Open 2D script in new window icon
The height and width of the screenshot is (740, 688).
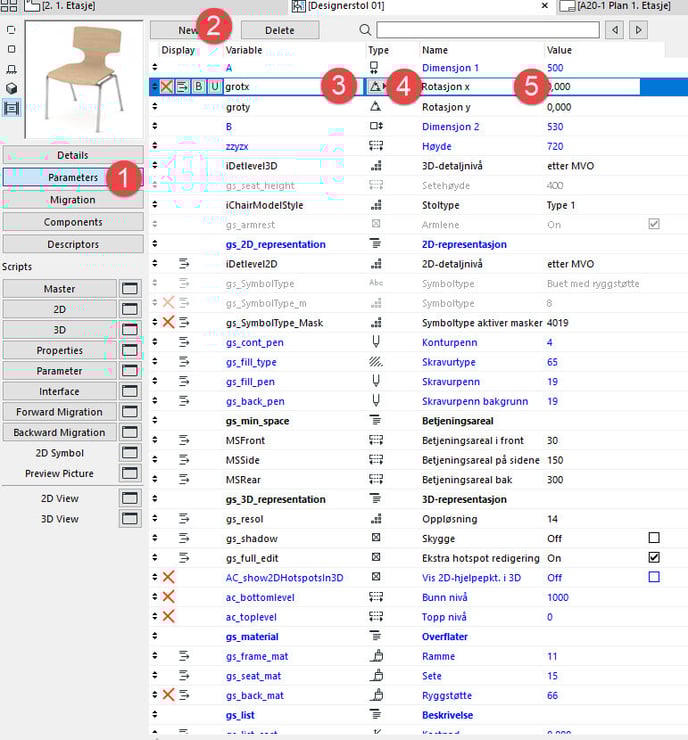[x=130, y=309]
